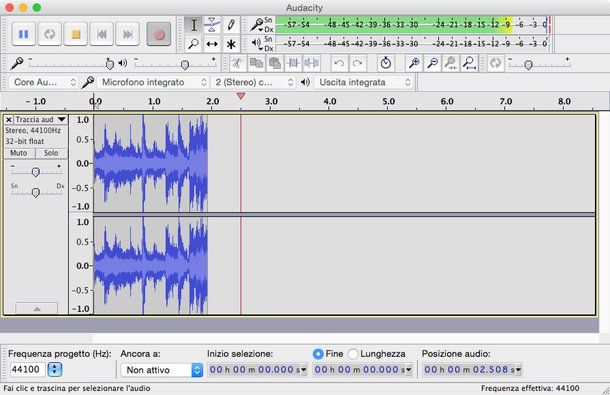Click the play-at-speed green icon
Image resolution: width=610 pixels, height=395 pixels.
coord(495,63)
